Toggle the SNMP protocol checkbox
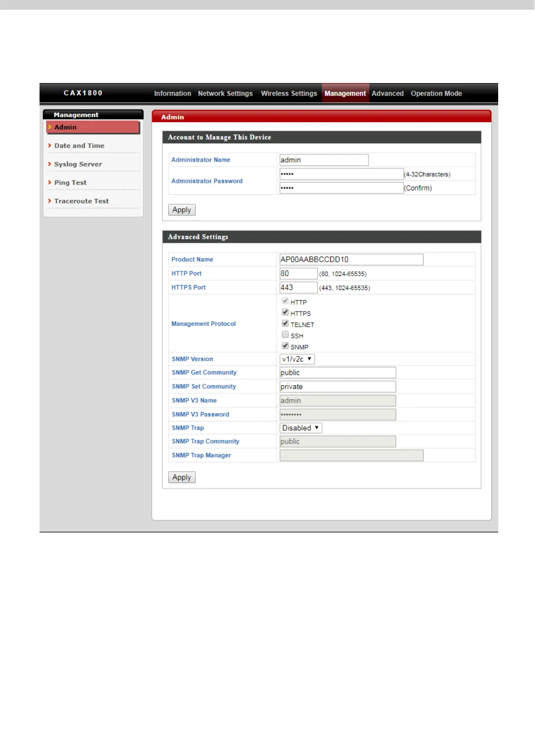 [x=285, y=346]
